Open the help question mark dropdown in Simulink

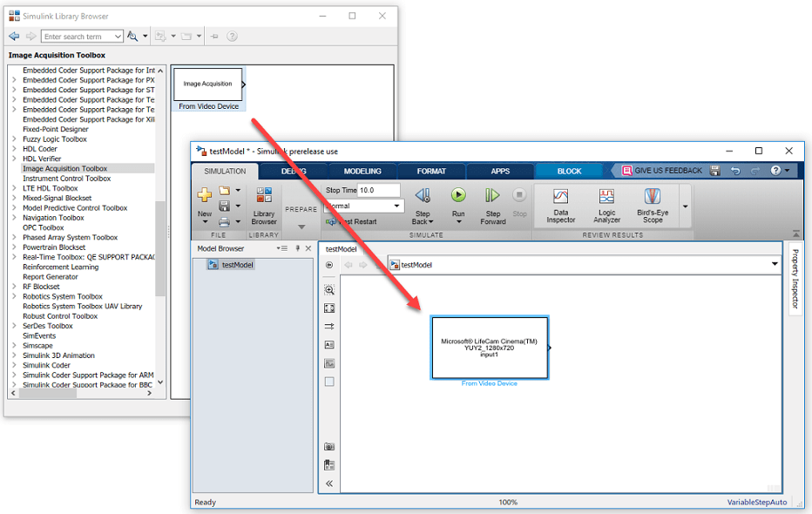click(x=780, y=171)
